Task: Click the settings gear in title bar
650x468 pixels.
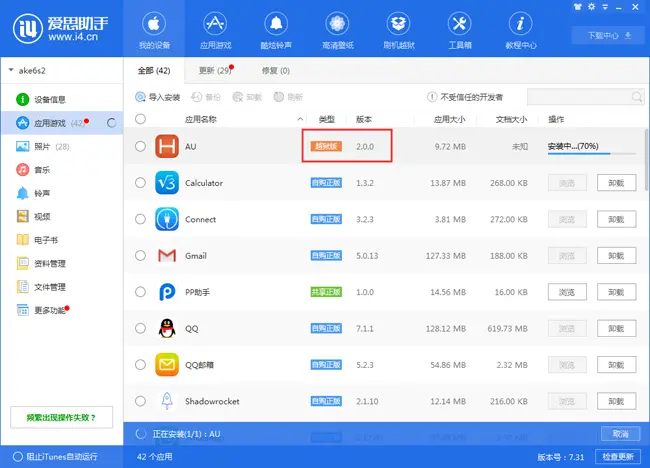Action: 592,7
